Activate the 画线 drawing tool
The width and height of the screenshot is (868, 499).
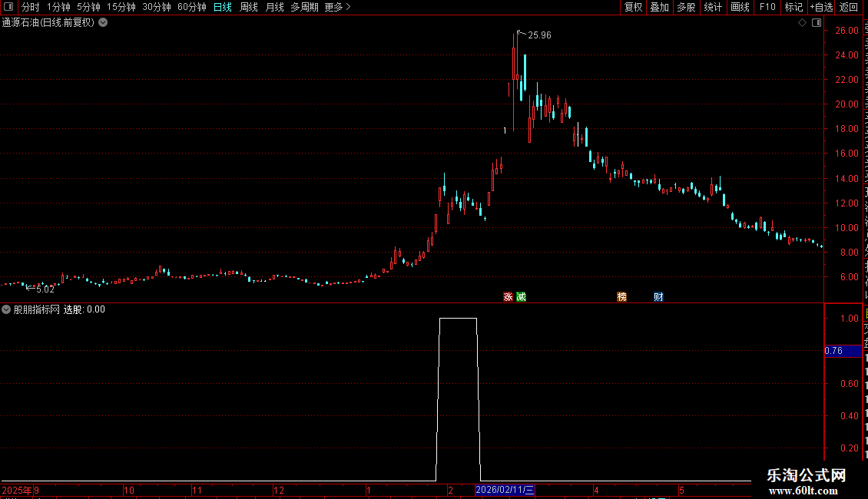[x=740, y=7]
